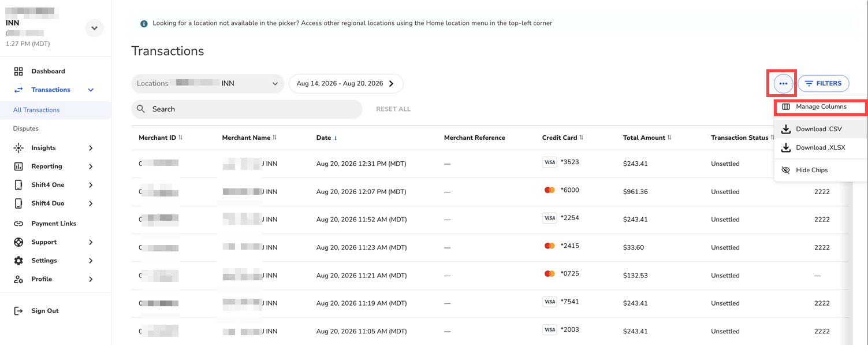The height and width of the screenshot is (345, 868).
Task: Click the Search transactions field
Action: click(x=247, y=109)
